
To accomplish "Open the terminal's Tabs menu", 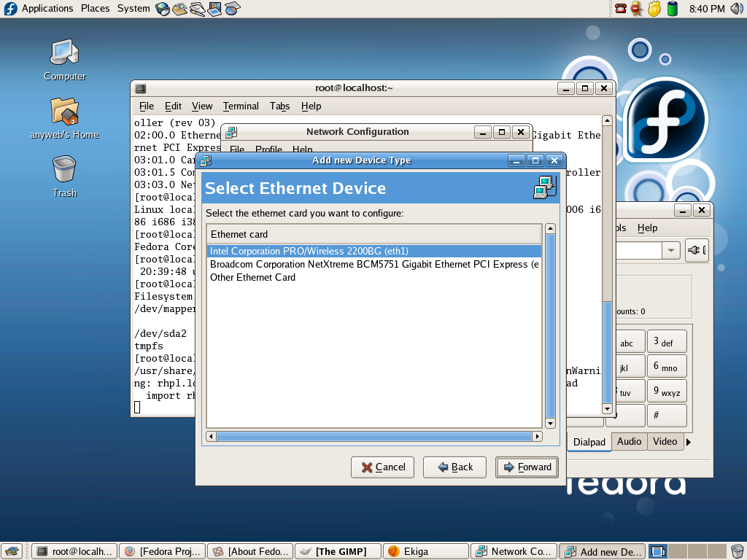I will point(279,106).
